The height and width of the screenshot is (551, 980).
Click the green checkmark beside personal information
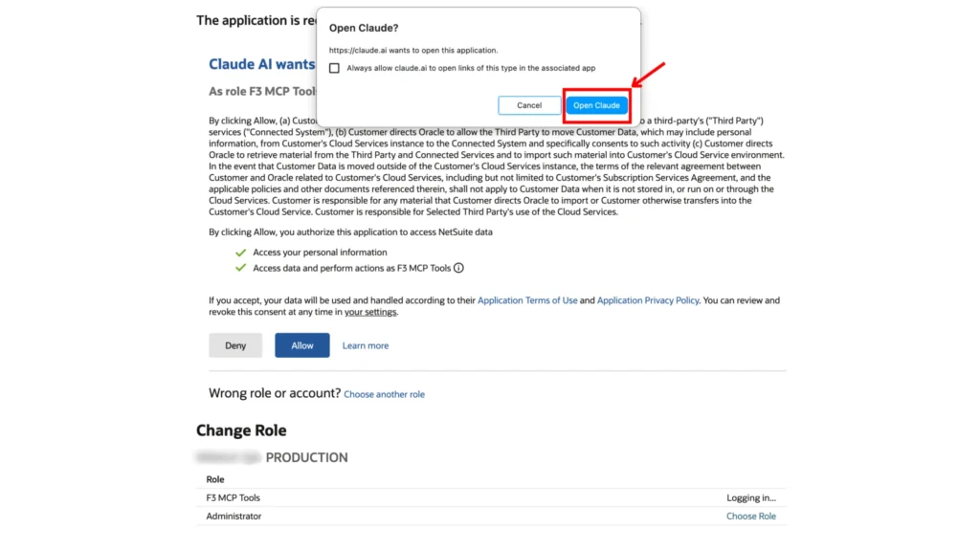240,253
